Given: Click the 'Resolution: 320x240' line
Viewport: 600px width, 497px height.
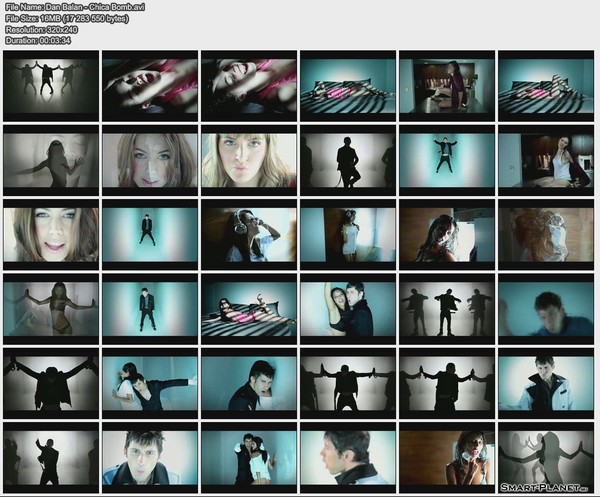Looking at the screenshot, I should [x=42, y=29].
